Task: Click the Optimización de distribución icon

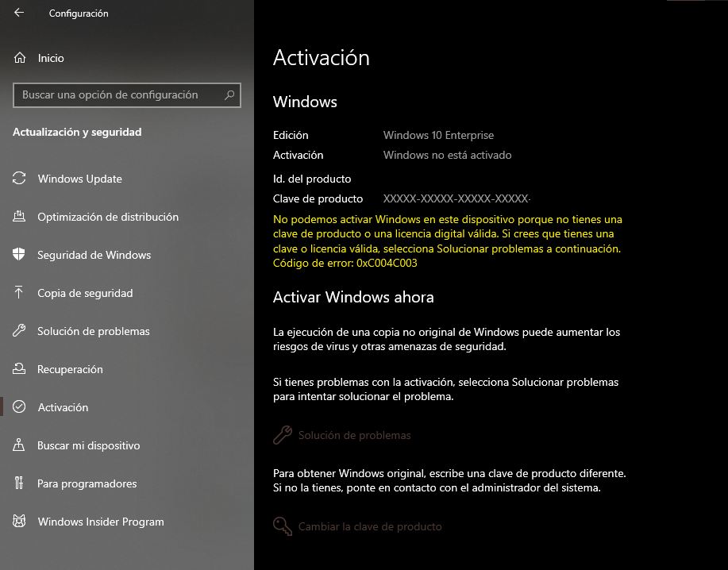Action: point(19,216)
